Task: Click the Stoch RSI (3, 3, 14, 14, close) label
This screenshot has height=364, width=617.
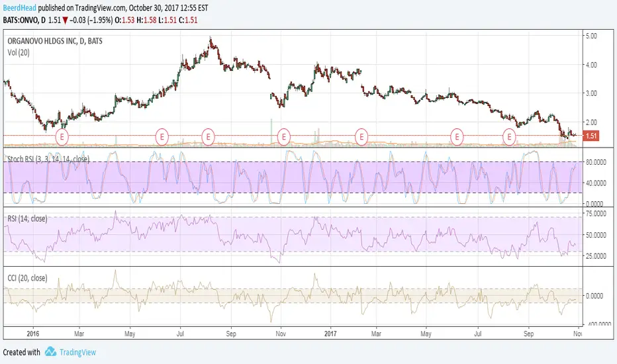Action: click(48, 159)
